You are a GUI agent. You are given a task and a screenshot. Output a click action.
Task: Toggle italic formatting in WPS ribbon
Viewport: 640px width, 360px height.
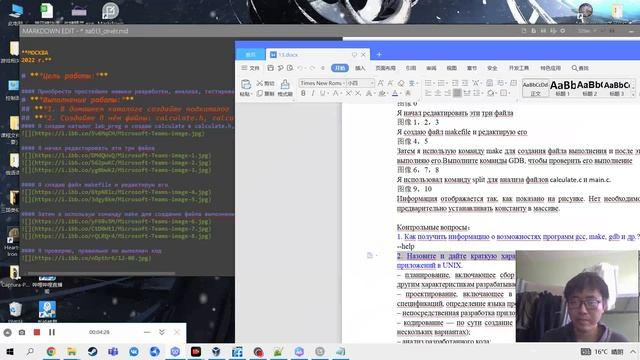pyautogui.click(x=313, y=93)
